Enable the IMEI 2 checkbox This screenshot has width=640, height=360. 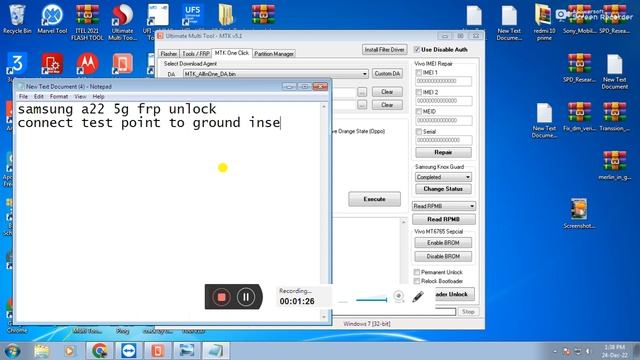pos(418,92)
